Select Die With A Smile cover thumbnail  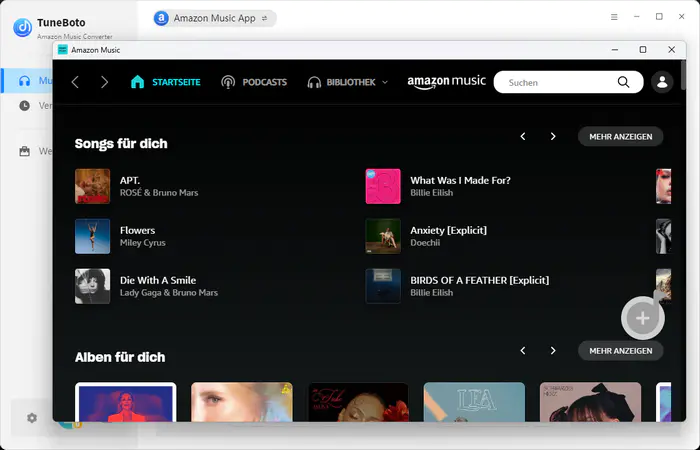(92, 286)
